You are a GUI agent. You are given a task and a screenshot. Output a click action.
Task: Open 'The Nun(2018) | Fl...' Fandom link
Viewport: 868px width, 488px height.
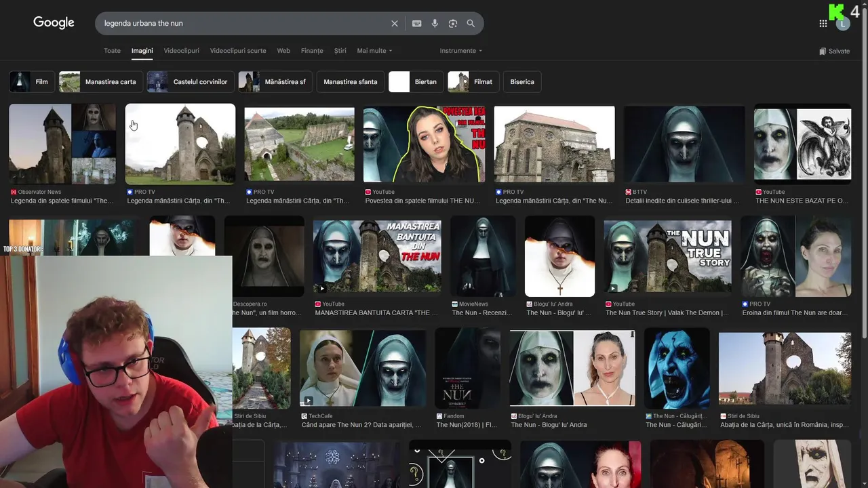coord(467,425)
